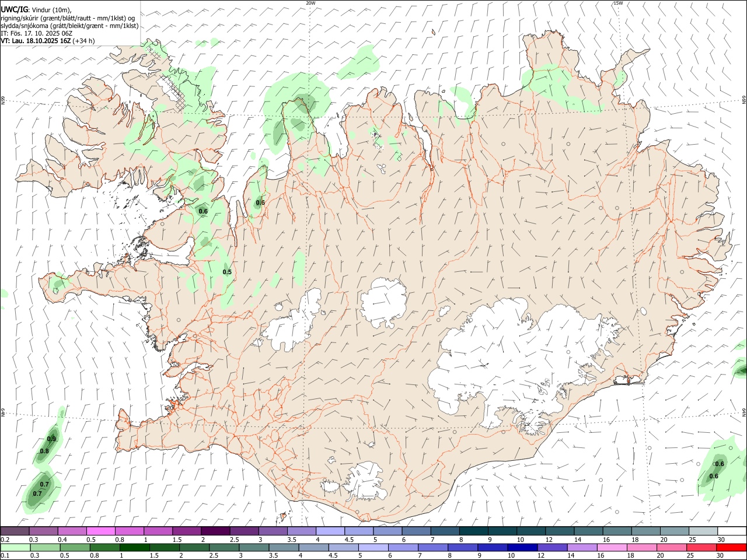Pick the navy blue swatch between 10 and 12

click(x=522, y=547)
